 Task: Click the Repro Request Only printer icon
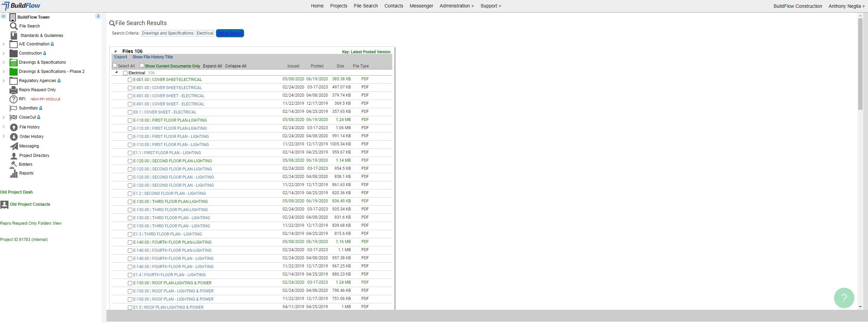point(14,90)
